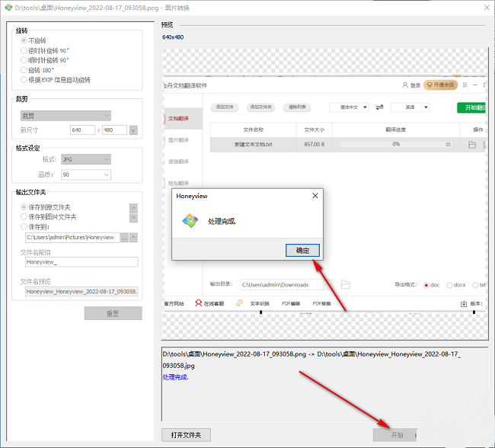This screenshot has width=495, height=448.
Task: Open the 裁剪 mode dropdown
Action: [x=65, y=116]
